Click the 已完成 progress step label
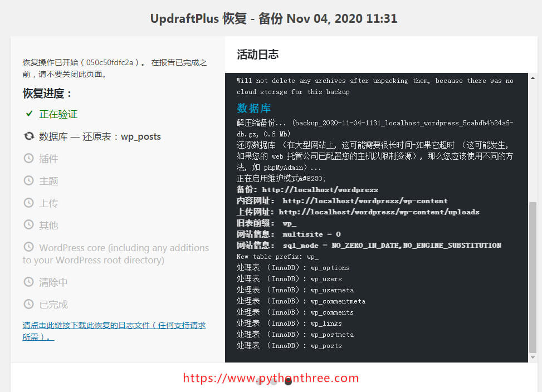 53,304
